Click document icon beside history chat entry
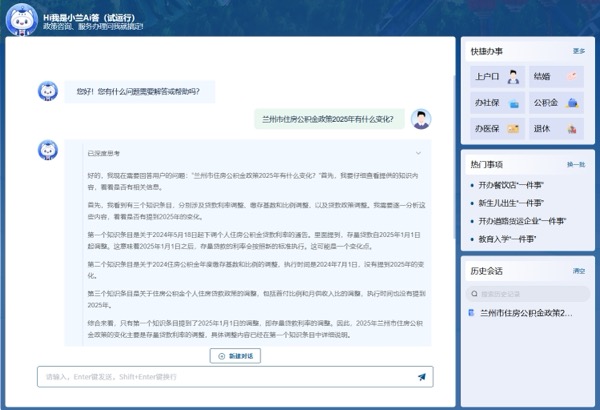Image resolution: width=600 pixels, height=410 pixels. click(471, 313)
